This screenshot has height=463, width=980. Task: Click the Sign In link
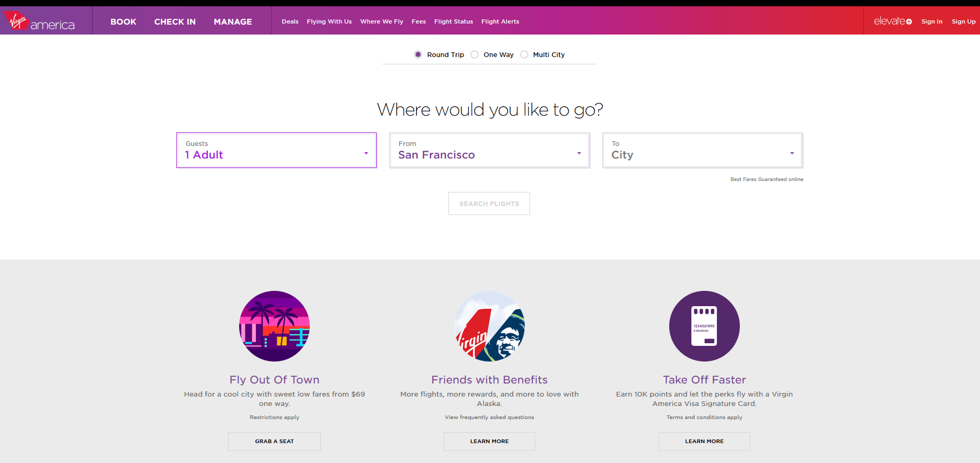pyautogui.click(x=931, y=21)
